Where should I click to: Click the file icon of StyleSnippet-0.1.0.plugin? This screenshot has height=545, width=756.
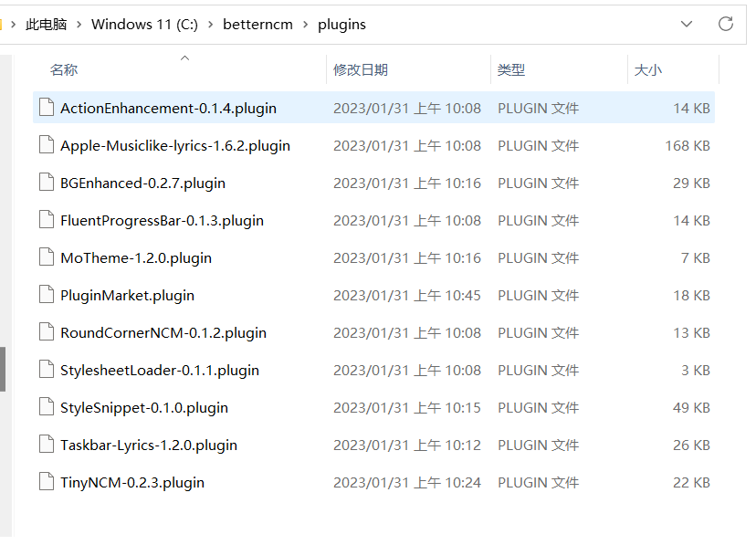47,407
